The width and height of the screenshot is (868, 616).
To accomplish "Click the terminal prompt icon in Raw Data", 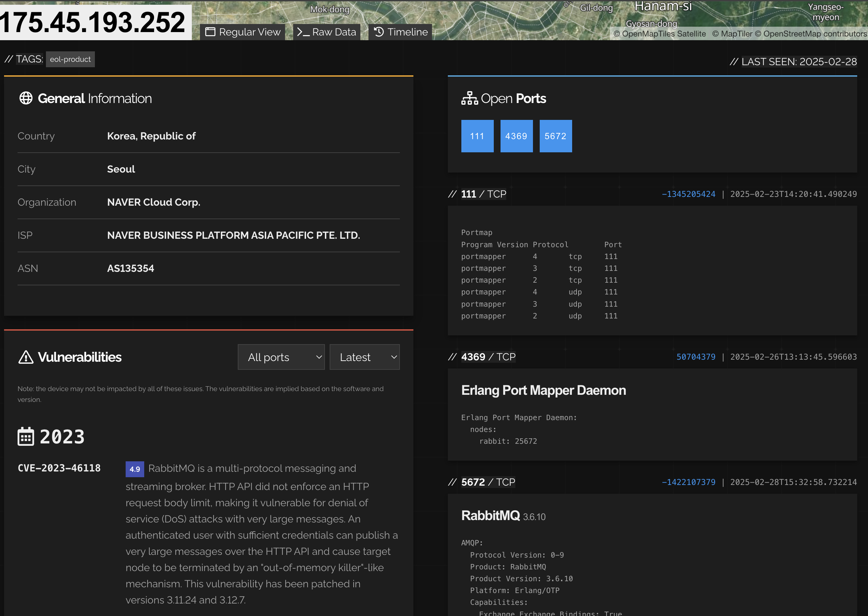I will [x=303, y=32].
